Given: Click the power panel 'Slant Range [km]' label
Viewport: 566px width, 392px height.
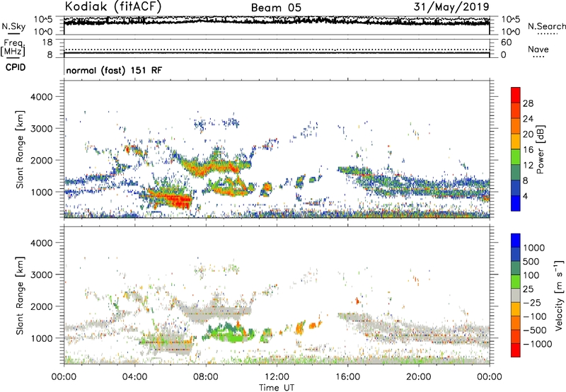Looking at the screenshot, I should pos(21,149).
